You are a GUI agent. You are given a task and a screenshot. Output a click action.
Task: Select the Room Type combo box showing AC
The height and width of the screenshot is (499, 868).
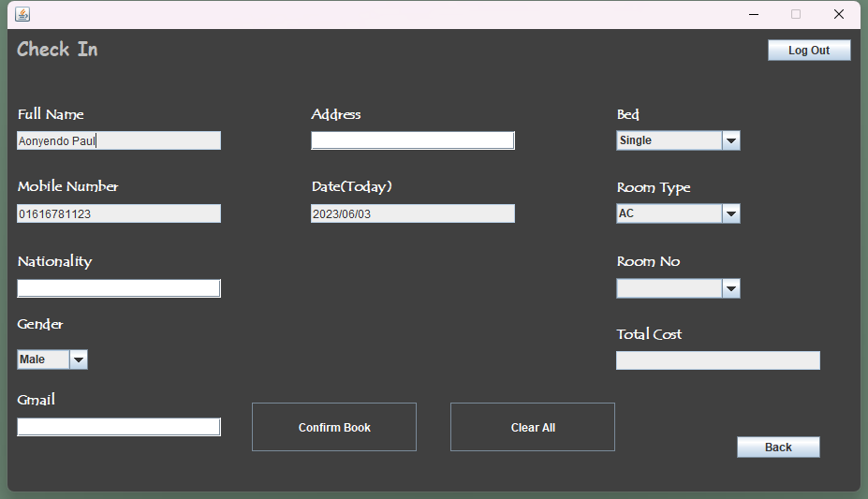678,213
